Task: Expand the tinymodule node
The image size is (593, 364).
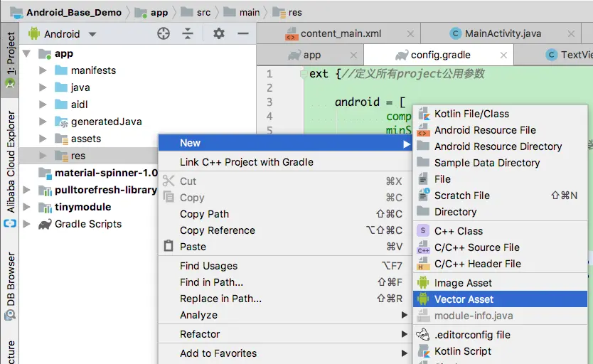Action: coord(26,207)
